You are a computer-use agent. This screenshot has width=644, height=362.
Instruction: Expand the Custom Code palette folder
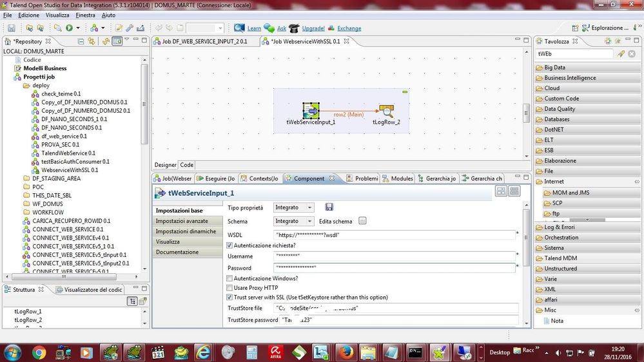click(588, 99)
